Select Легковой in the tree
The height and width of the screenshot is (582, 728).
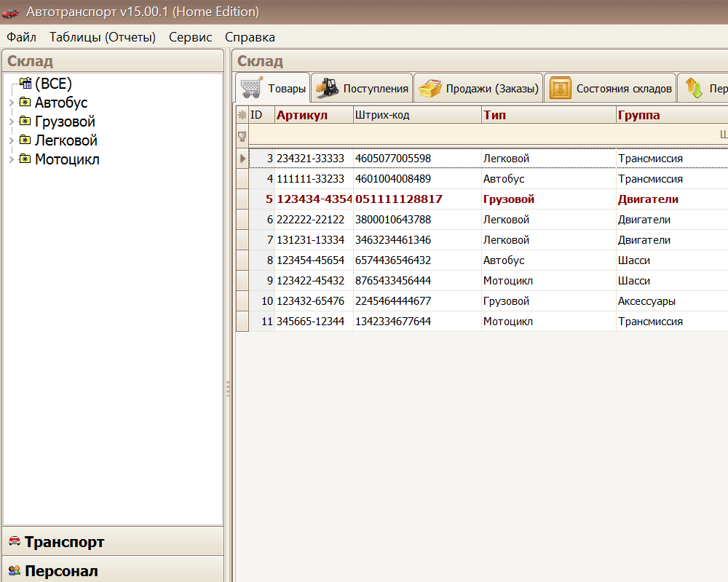point(66,140)
